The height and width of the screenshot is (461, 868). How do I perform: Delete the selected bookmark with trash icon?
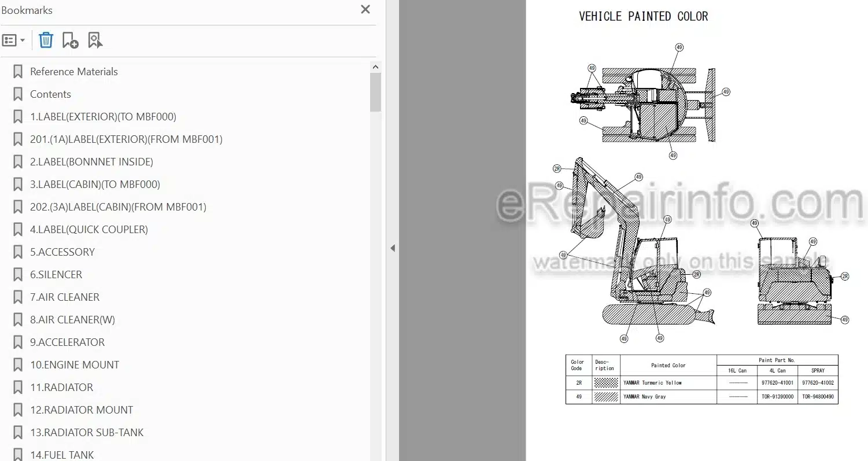point(46,40)
